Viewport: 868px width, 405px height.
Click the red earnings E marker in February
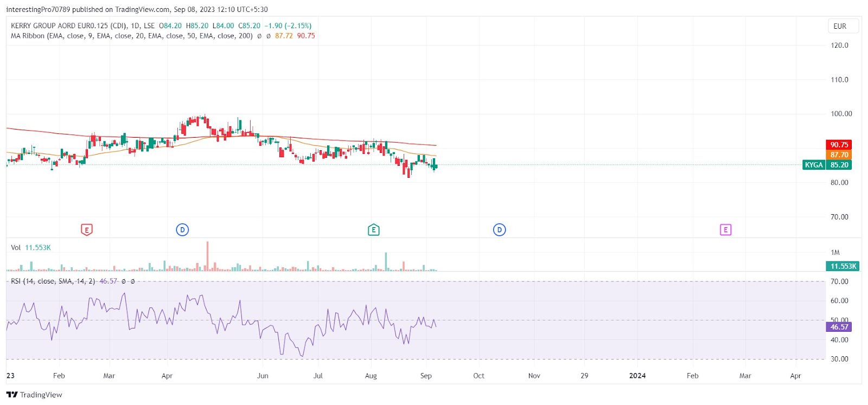[x=87, y=230]
